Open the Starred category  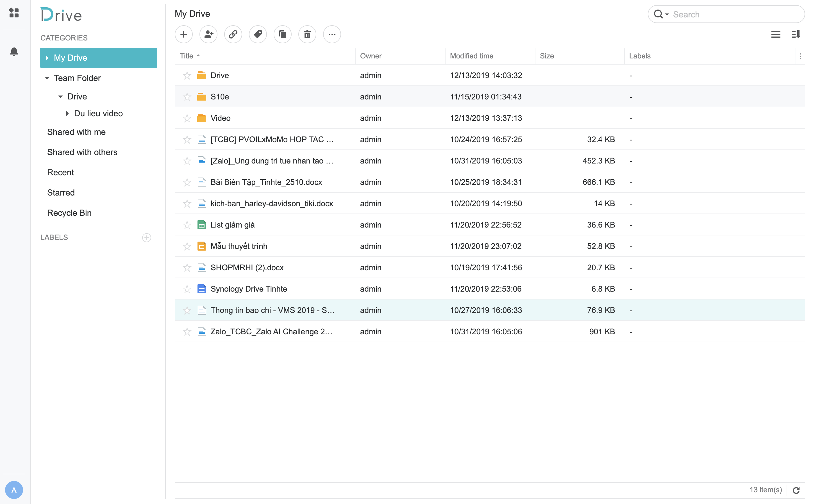61,193
